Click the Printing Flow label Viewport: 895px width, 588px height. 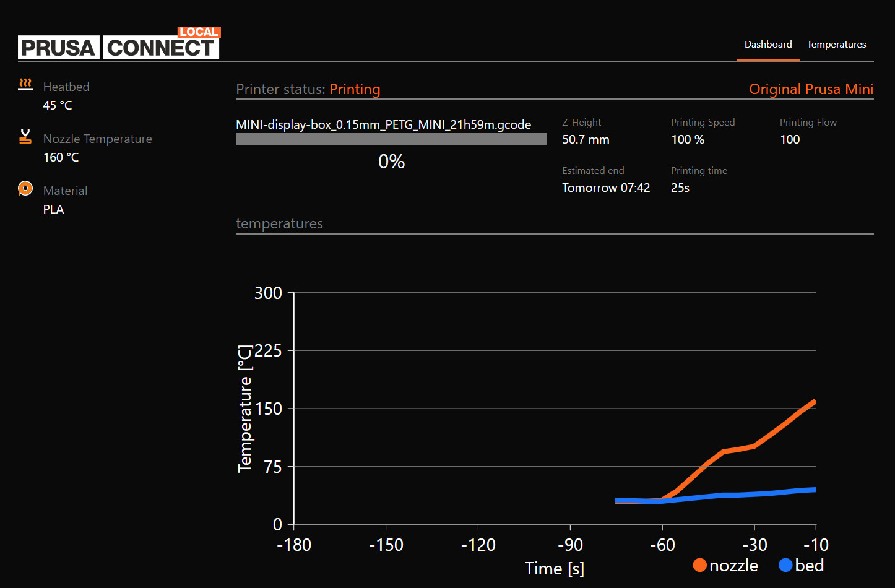click(808, 123)
